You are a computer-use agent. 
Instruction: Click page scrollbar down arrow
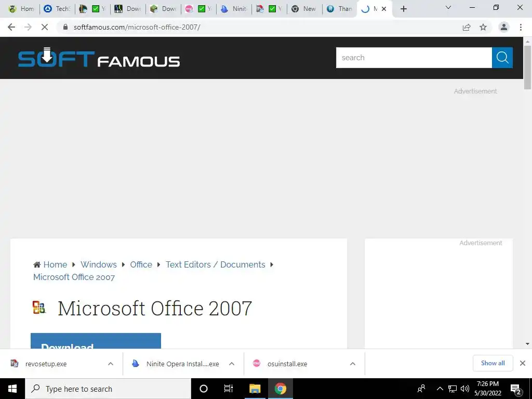coord(527,344)
